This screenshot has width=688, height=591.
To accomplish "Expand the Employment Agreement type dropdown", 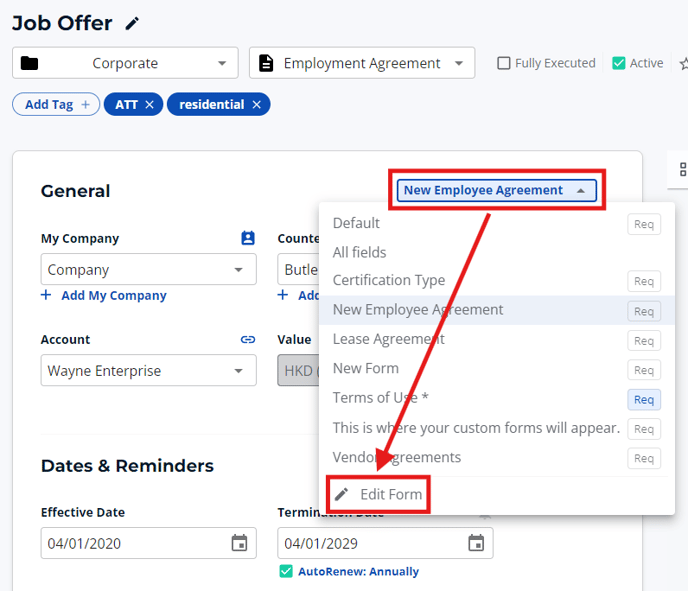I will click(x=362, y=63).
